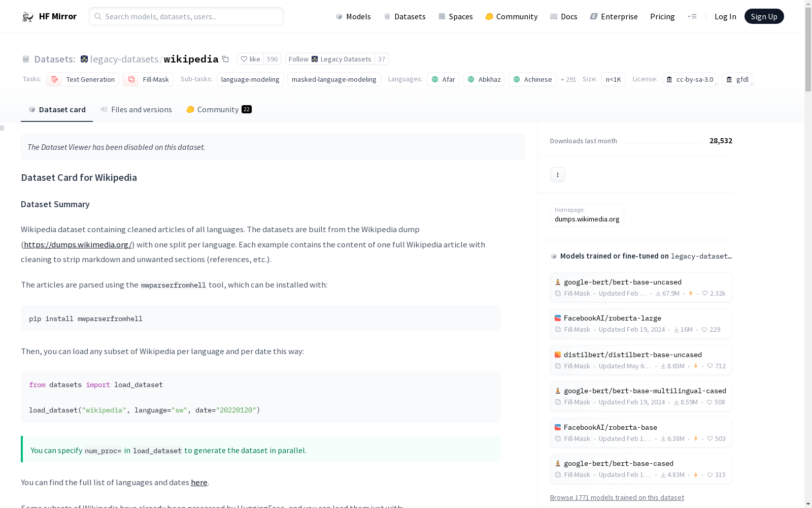Click the Dataset Summary heading

click(x=55, y=204)
